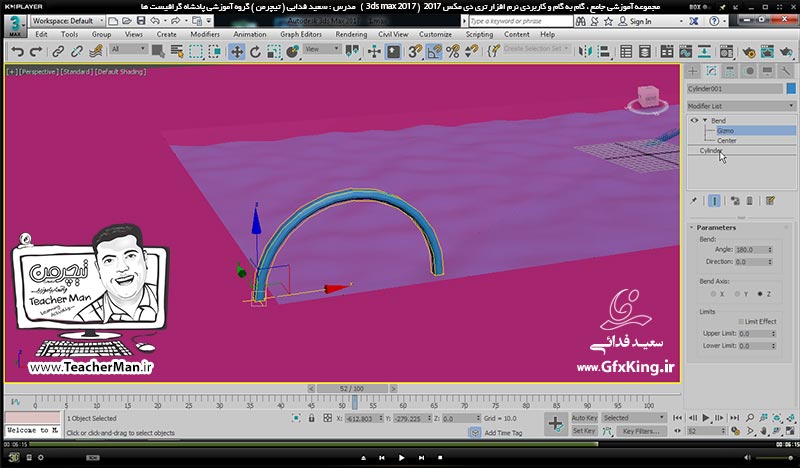Click the time slider 52/100 handle
The width and height of the screenshot is (800, 468).
(352, 389)
